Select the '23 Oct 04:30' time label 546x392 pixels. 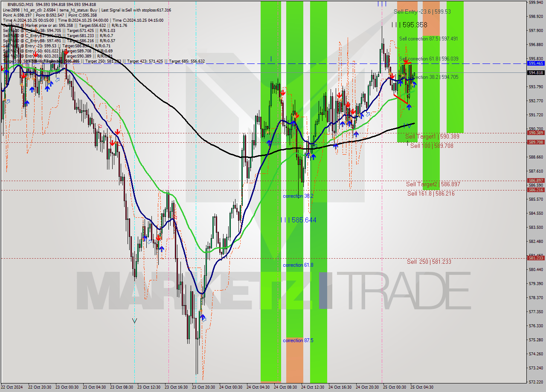click(x=95, y=387)
